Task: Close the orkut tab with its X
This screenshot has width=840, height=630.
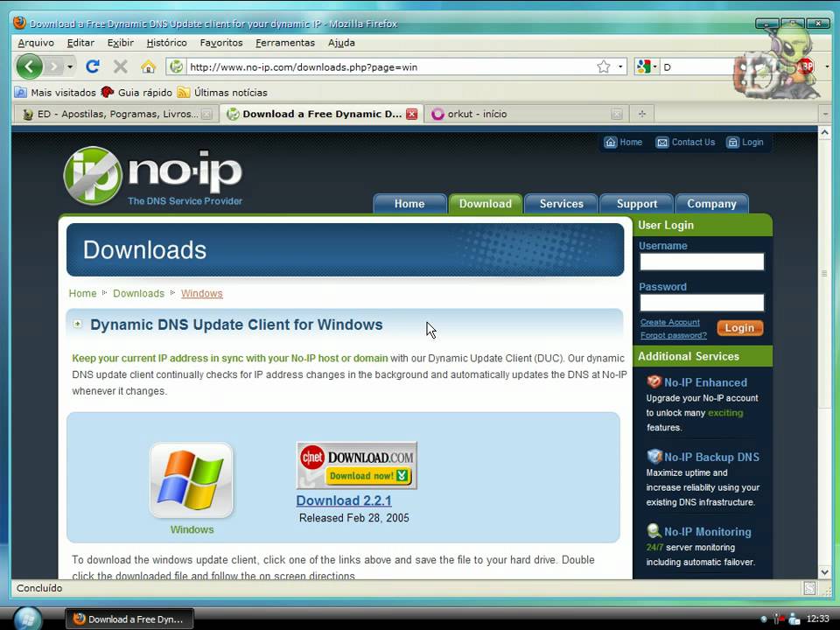Action: click(617, 114)
